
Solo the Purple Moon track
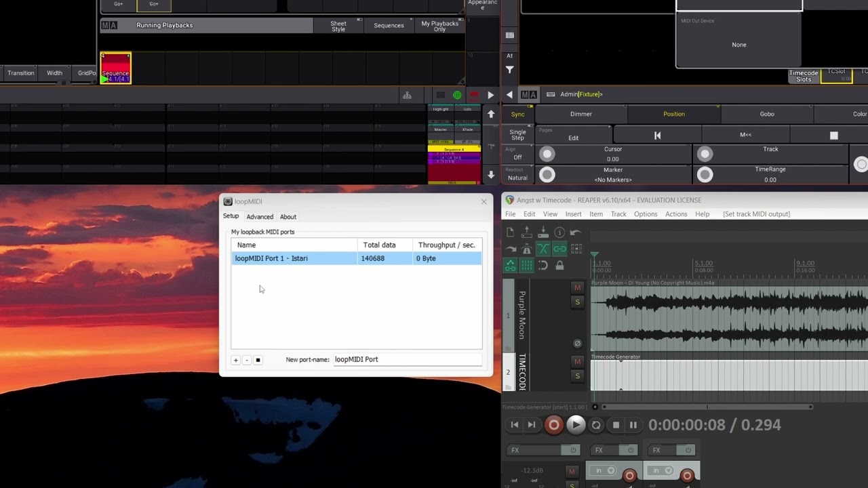tap(577, 302)
